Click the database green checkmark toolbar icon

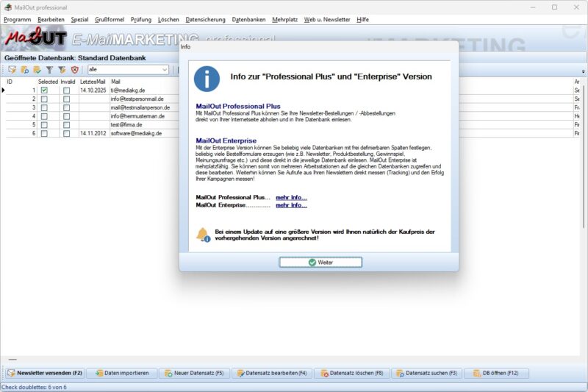pos(37,70)
